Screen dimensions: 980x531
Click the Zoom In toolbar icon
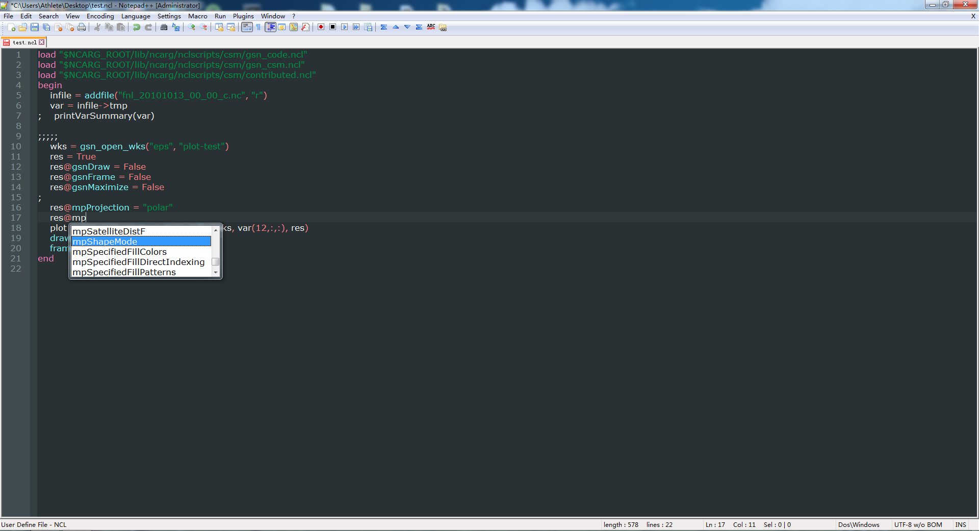pos(192,28)
